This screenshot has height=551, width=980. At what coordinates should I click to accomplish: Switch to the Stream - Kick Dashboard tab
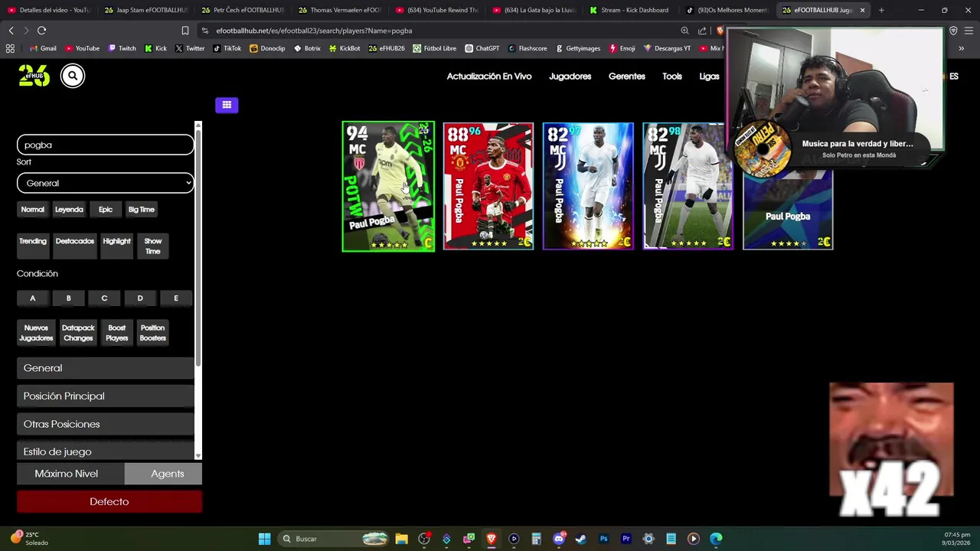coord(629,10)
